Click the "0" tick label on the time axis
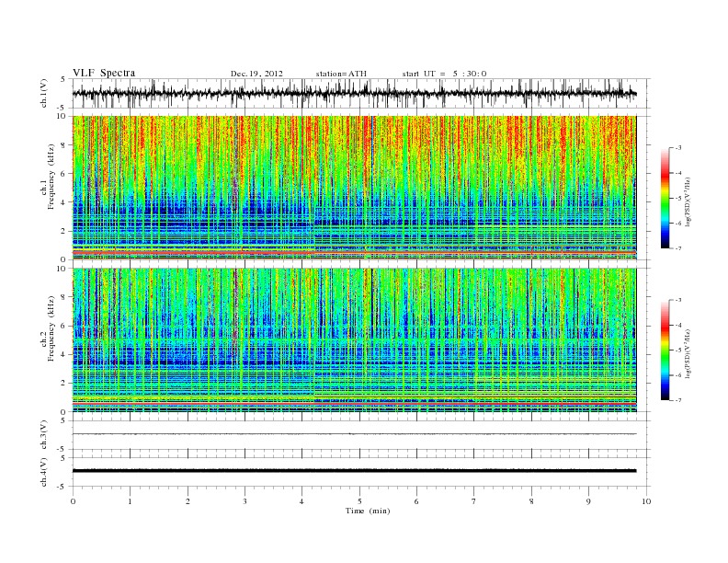 tap(73, 501)
